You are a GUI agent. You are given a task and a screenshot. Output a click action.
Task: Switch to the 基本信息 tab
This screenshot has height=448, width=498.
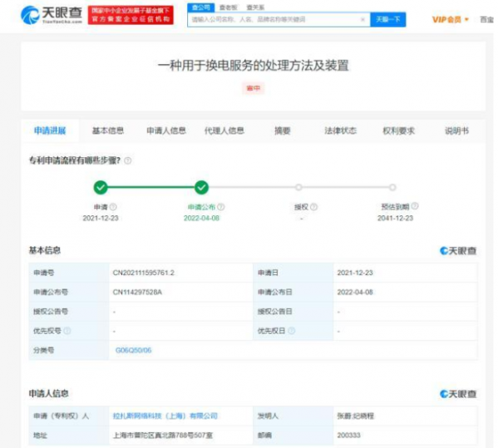[108, 130]
